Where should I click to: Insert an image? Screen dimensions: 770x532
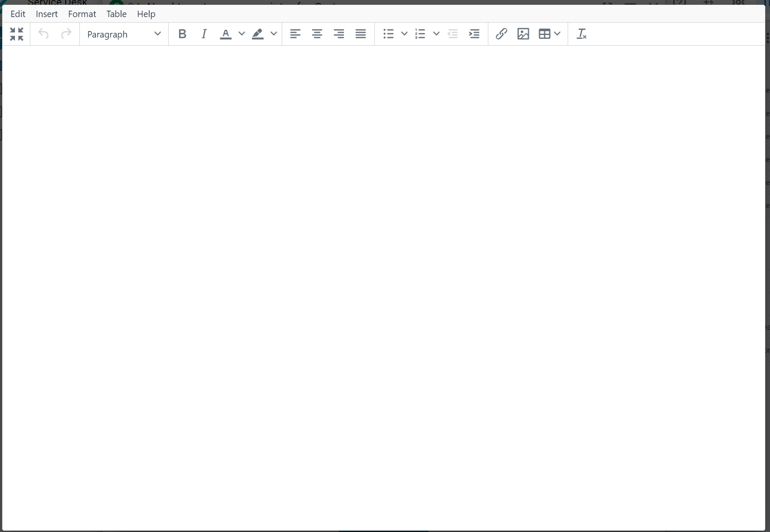523,34
